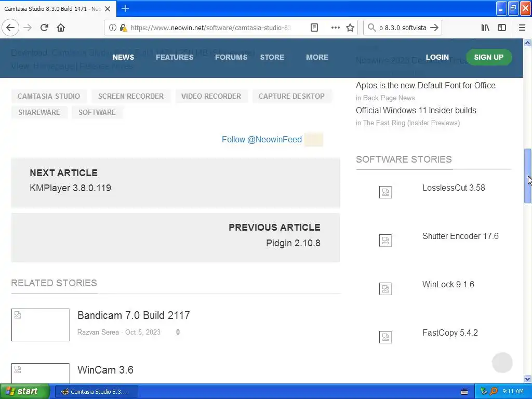This screenshot has height=399, width=532.
Task: Open FastCopy 5.4.2 story
Action: [450, 332]
